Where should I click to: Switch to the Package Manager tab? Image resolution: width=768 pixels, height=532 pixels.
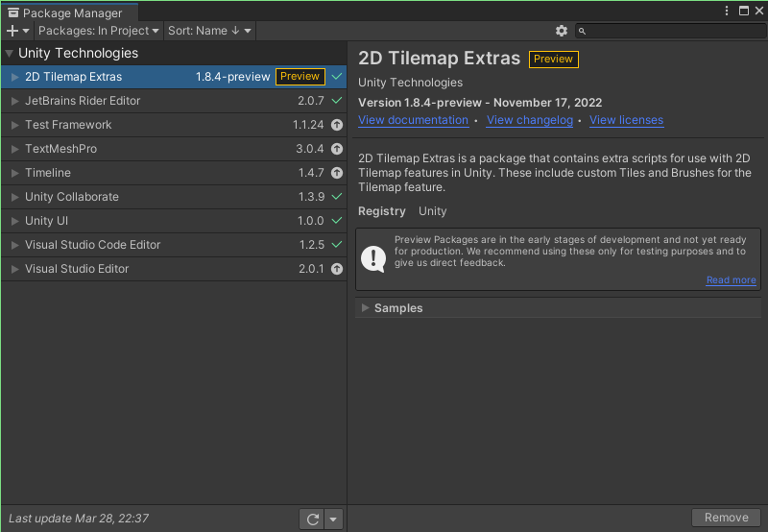coord(69,12)
